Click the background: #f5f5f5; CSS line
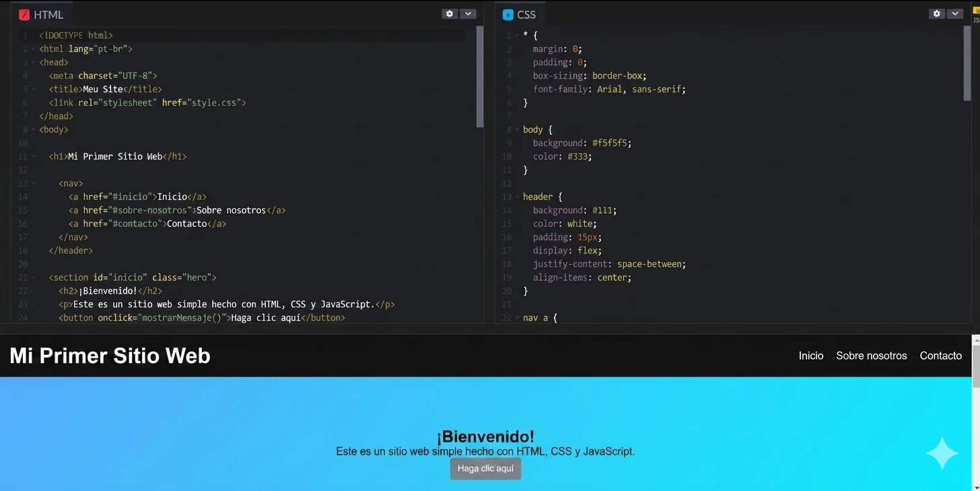This screenshot has width=980, height=491. pos(582,143)
